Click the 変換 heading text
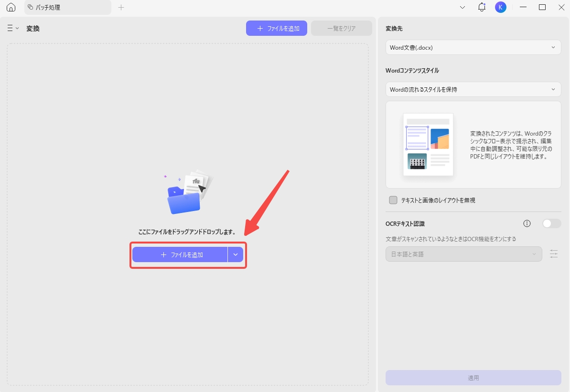This screenshot has height=392, width=570. 32,28
